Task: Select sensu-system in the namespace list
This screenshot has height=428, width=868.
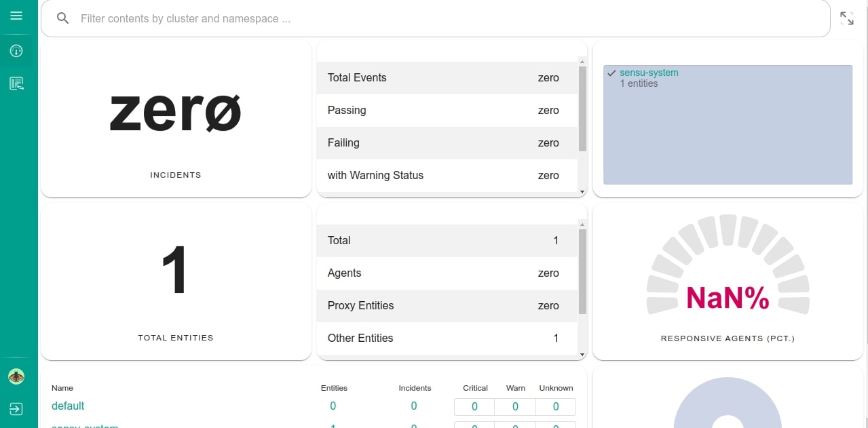Action: [649, 73]
